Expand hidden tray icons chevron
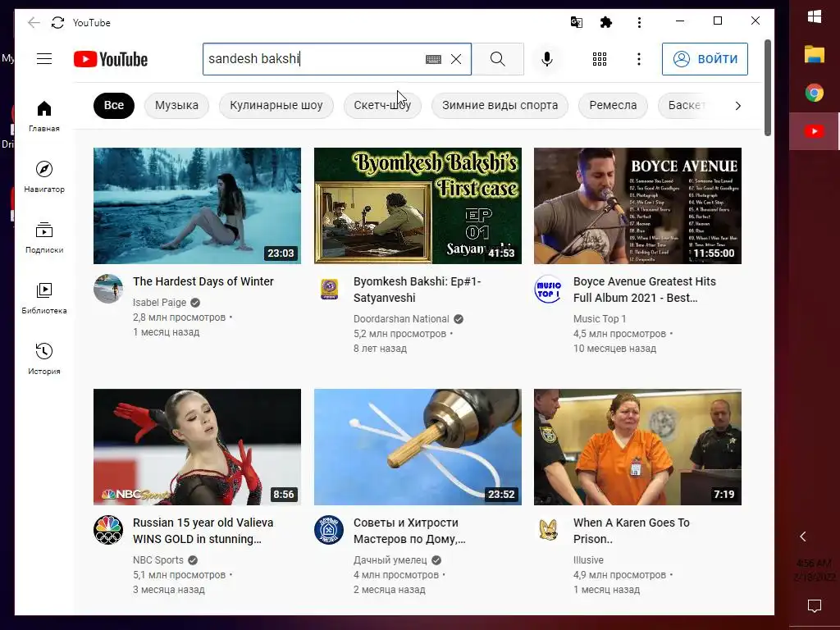The height and width of the screenshot is (630, 840). (x=802, y=536)
